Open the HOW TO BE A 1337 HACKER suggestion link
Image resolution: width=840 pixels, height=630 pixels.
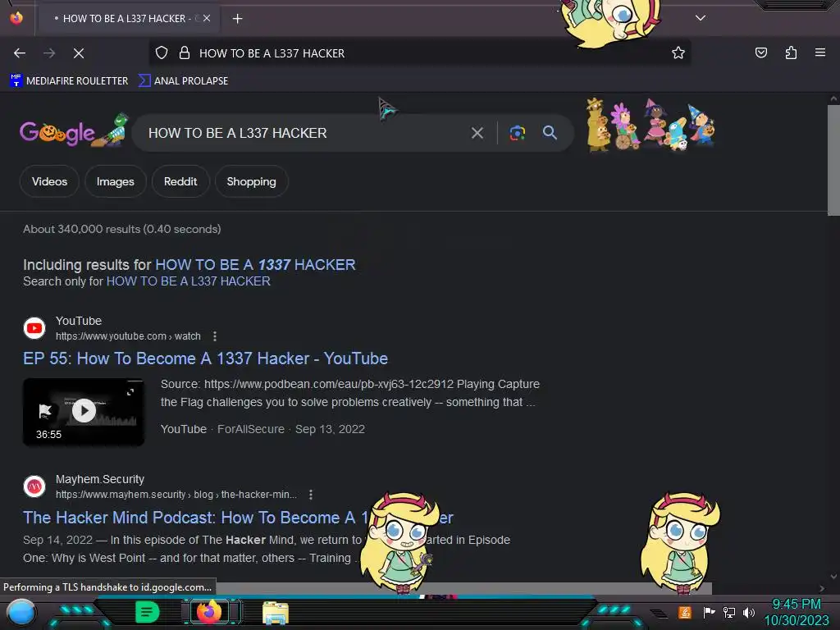255,265
